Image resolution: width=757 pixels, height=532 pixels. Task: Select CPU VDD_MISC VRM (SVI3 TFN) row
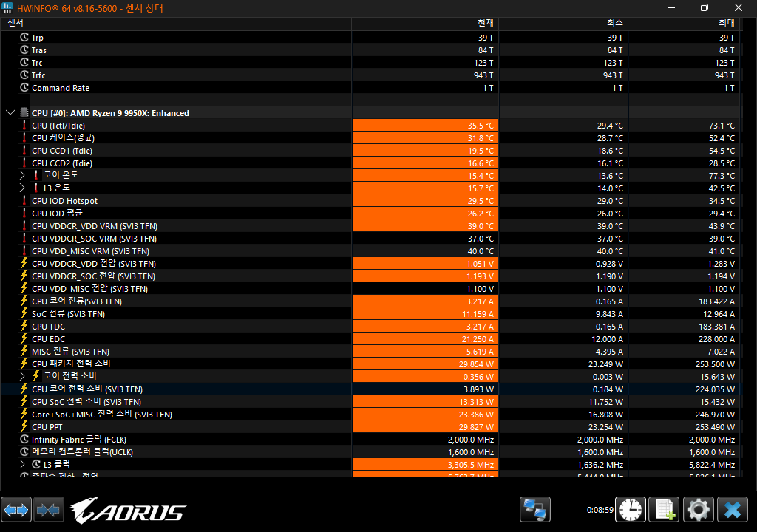point(370,250)
